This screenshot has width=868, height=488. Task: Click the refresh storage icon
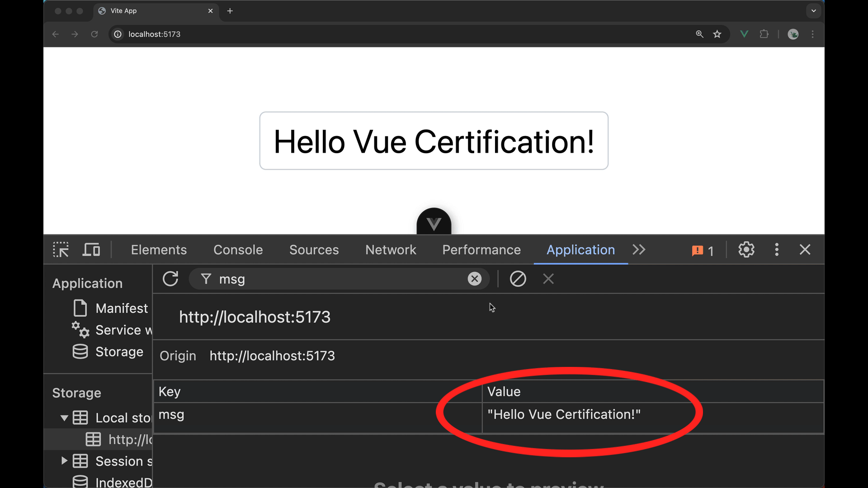click(170, 279)
